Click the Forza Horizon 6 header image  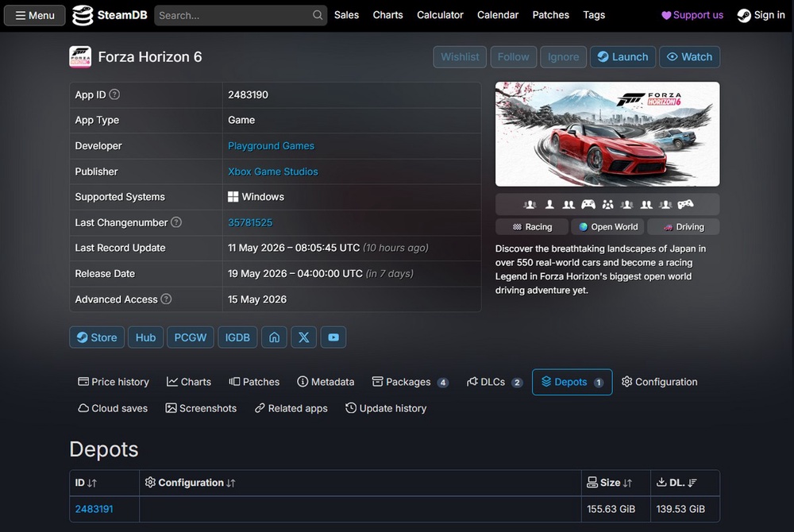pyautogui.click(x=607, y=134)
